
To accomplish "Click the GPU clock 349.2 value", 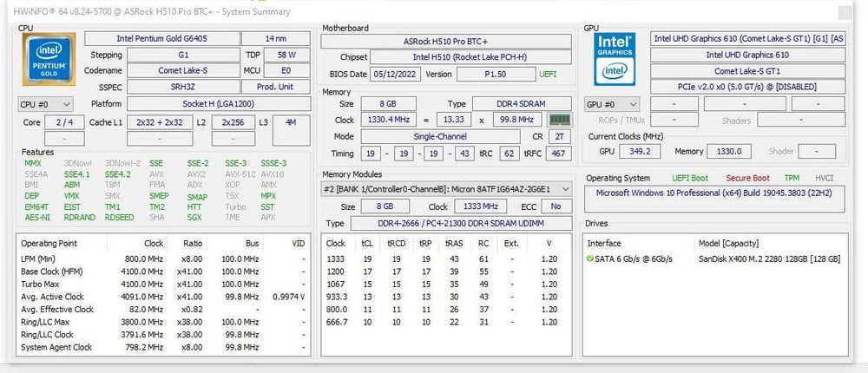I will (640, 151).
